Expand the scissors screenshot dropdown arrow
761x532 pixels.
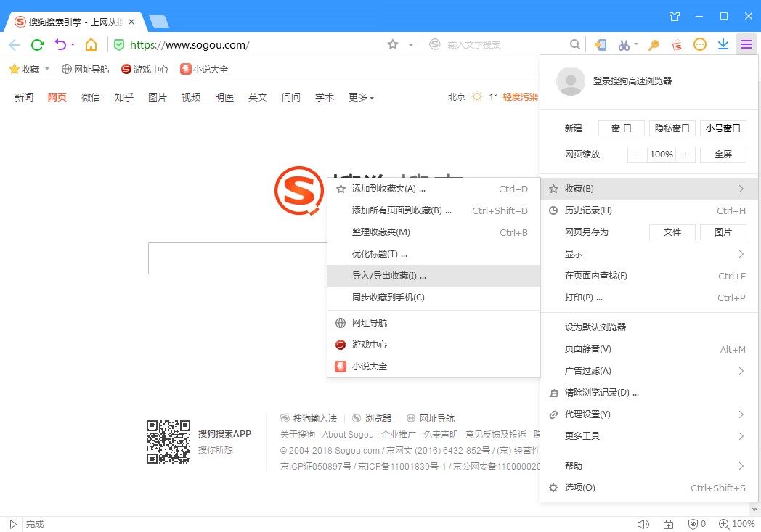(x=636, y=44)
